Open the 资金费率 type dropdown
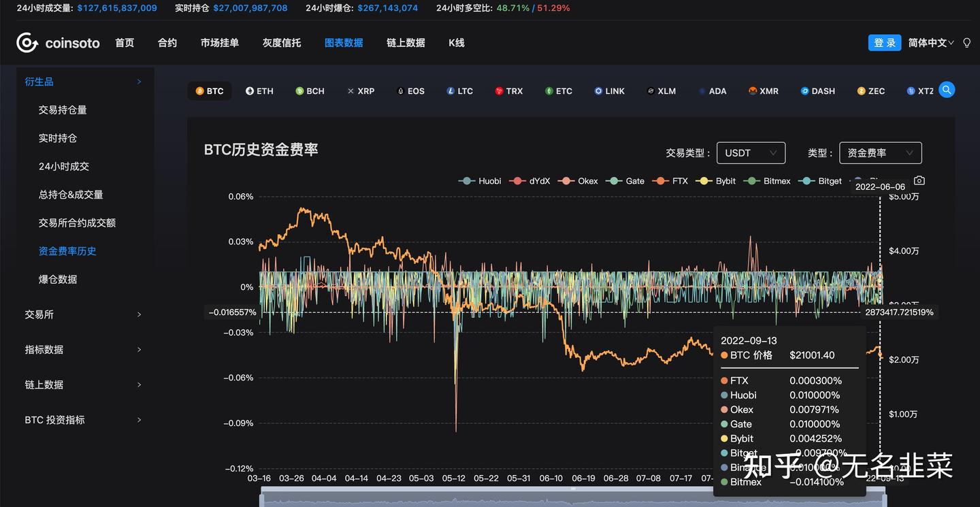980x507 pixels. click(880, 152)
